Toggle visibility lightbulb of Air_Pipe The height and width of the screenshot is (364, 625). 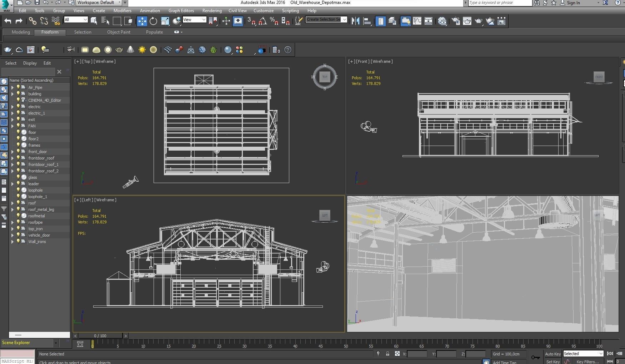pyautogui.click(x=18, y=87)
